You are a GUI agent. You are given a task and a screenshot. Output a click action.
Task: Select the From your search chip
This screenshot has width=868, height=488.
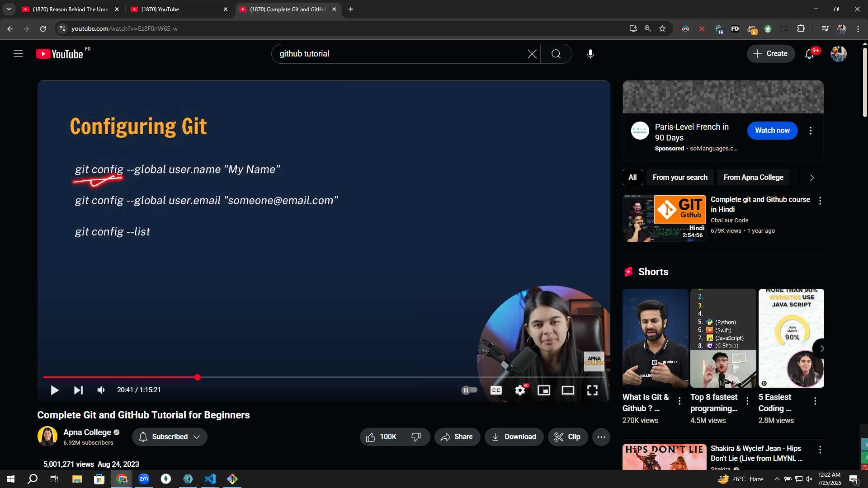[680, 178]
